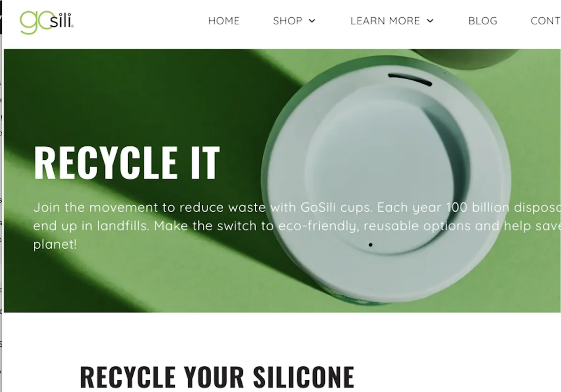The height and width of the screenshot is (392, 561).
Task: Click the "Join the movement" hero paragraph
Action: click(297, 226)
